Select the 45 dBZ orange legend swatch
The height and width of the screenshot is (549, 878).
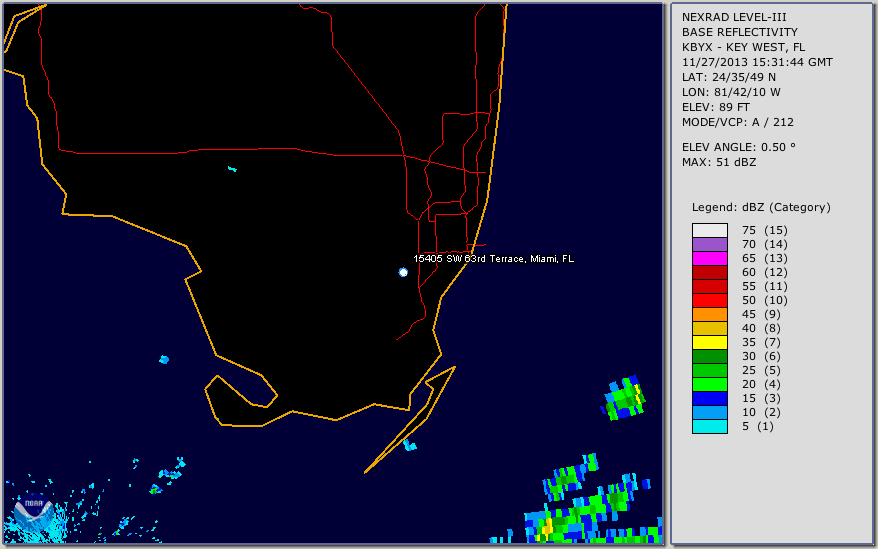tap(709, 314)
